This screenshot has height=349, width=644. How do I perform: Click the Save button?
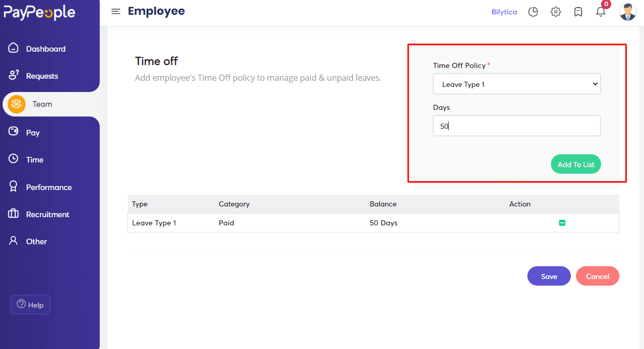pyautogui.click(x=549, y=276)
